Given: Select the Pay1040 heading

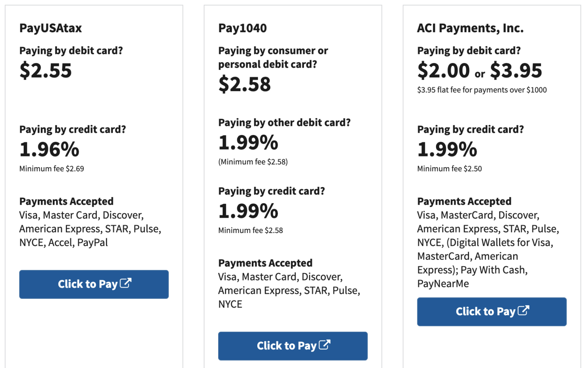Looking at the screenshot, I should point(243,28).
